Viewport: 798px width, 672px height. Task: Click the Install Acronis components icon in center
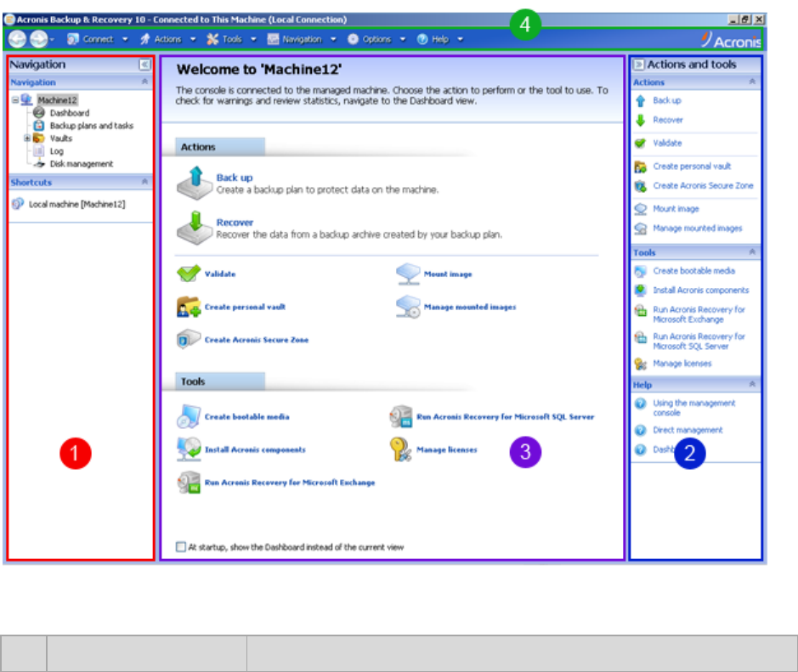[x=189, y=449]
